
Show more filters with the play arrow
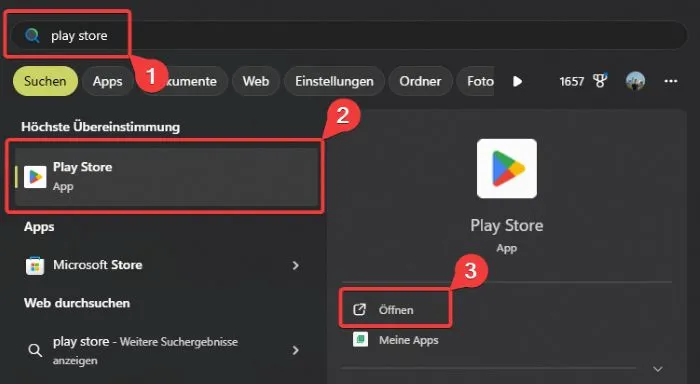click(517, 81)
